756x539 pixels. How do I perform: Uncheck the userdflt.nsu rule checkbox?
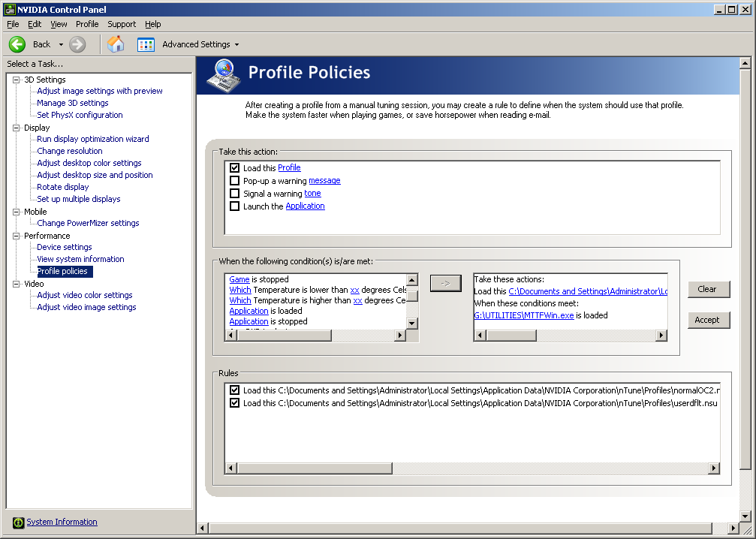[234, 403]
